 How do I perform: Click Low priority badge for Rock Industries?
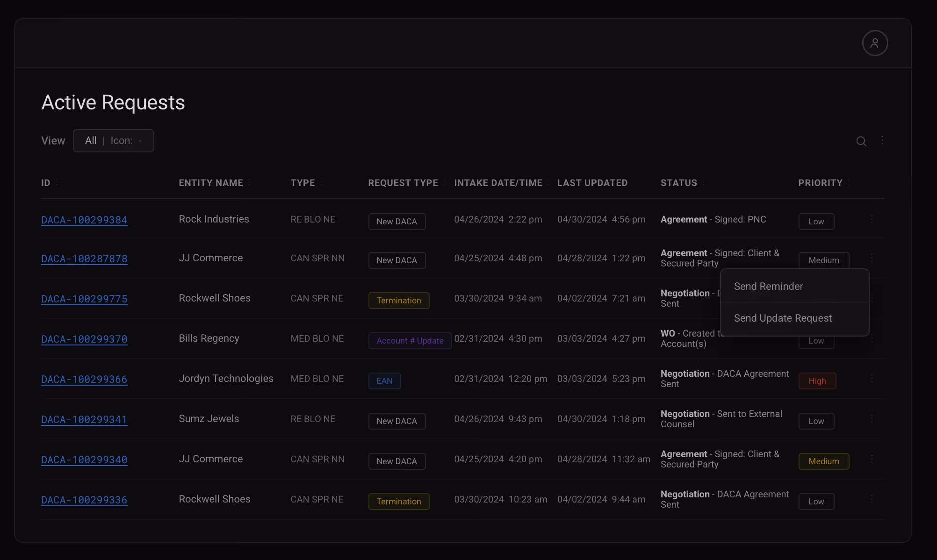816,222
